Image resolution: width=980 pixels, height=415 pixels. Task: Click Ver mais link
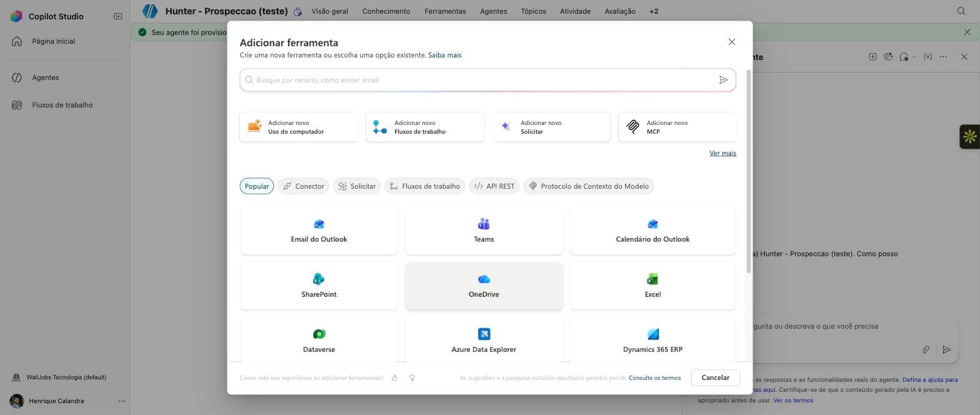(722, 153)
